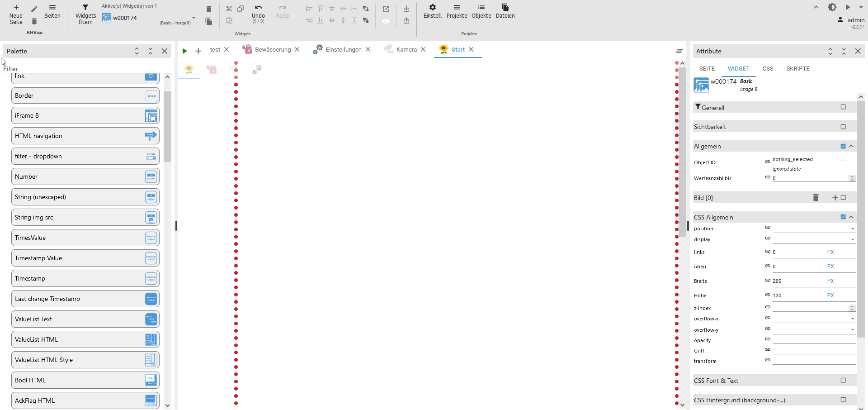The height and width of the screenshot is (410, 868).
Task: Click the Undo arrow icon
Action: pos(258,8)
